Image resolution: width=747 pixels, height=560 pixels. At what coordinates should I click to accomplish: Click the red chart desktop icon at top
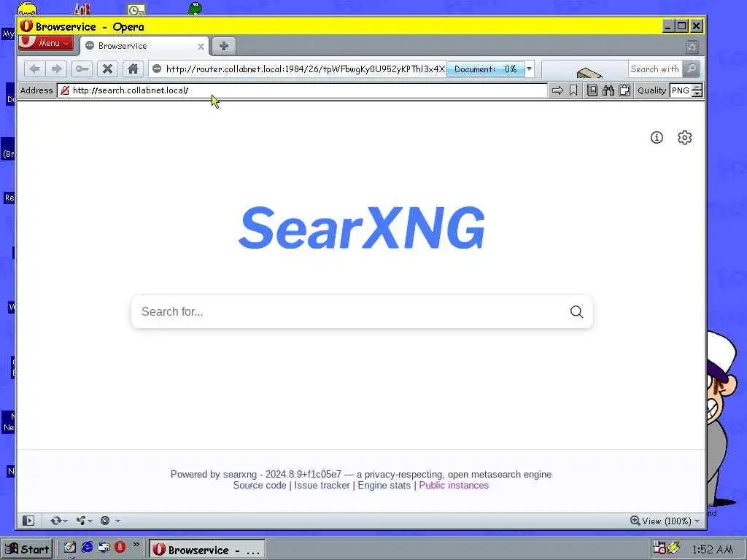82,8
